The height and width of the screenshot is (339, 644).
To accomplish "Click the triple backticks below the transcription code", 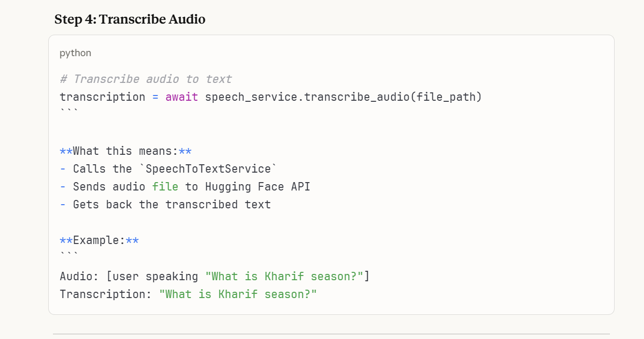I will pos(69,111).
